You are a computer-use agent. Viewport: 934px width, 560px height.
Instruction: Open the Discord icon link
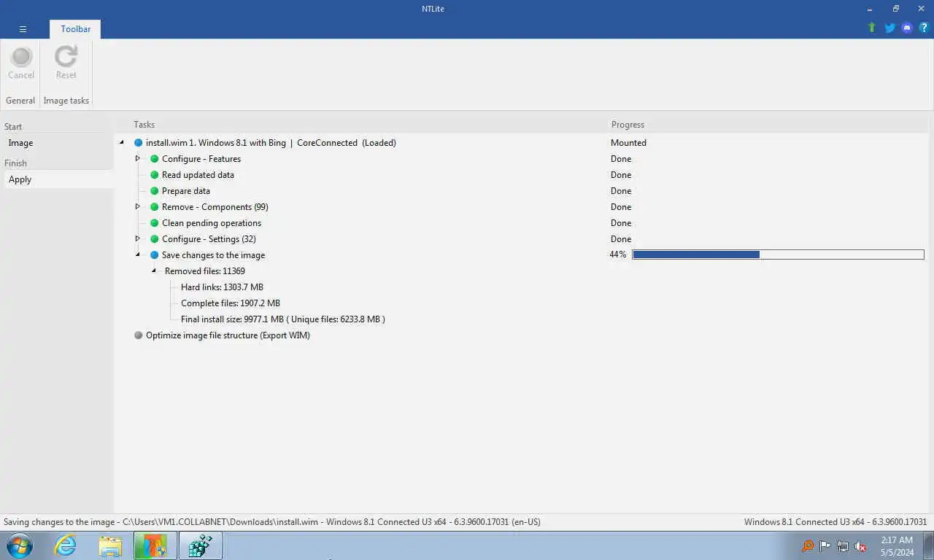(907, 28)
